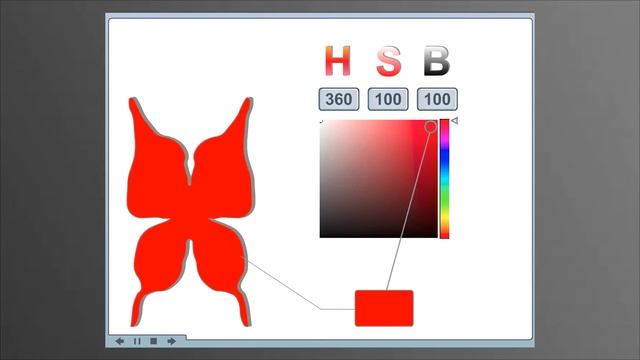The height and width of the screenshot is (360, 640).
Task: Click the back arrow playback button
Action: click(x=120, y=341)
